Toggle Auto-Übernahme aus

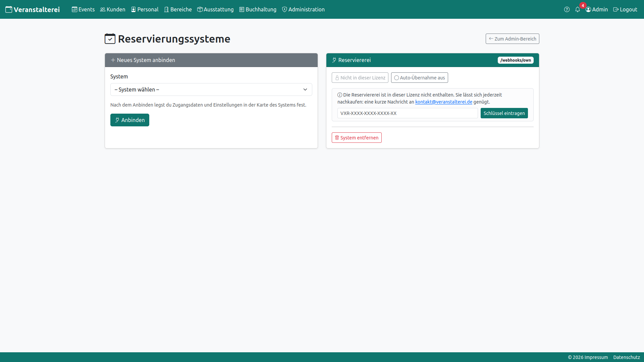point(419,78)
